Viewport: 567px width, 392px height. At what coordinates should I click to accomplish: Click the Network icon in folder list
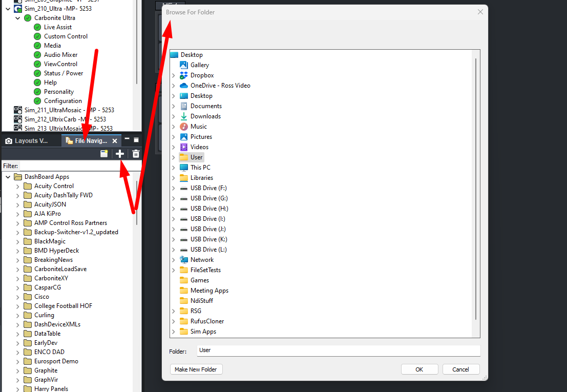point(184,260)
